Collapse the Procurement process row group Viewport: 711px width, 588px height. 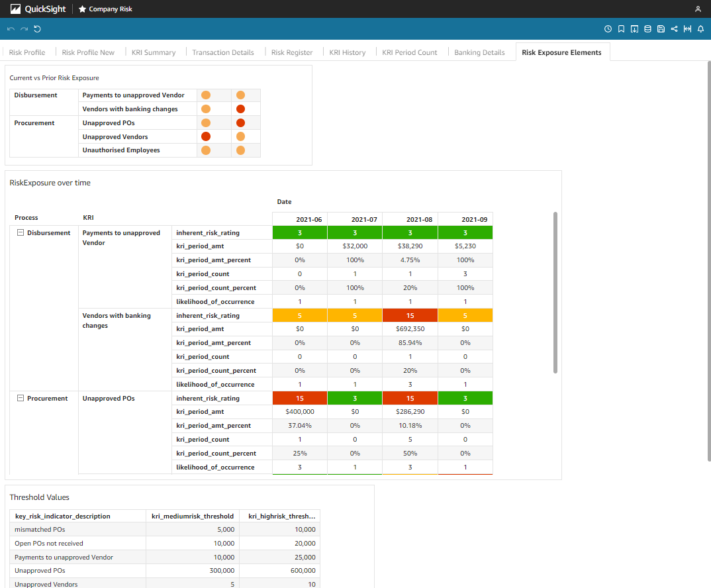[20, 399]
